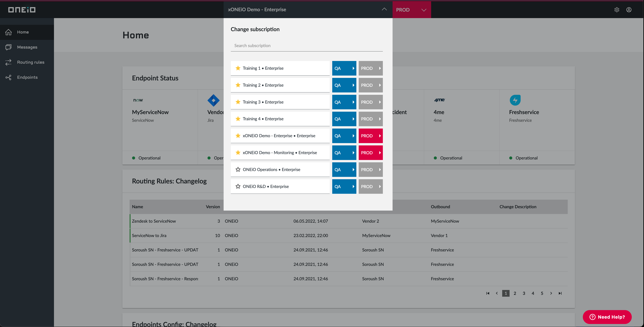This screenshot has width=644, height=327.
Task: Open the settings gear icon
Action: tap(617, 10)
